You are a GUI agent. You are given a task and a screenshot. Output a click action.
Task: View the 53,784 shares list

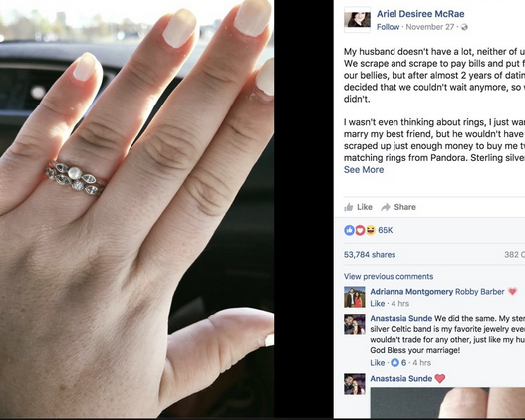click(370, 255)
